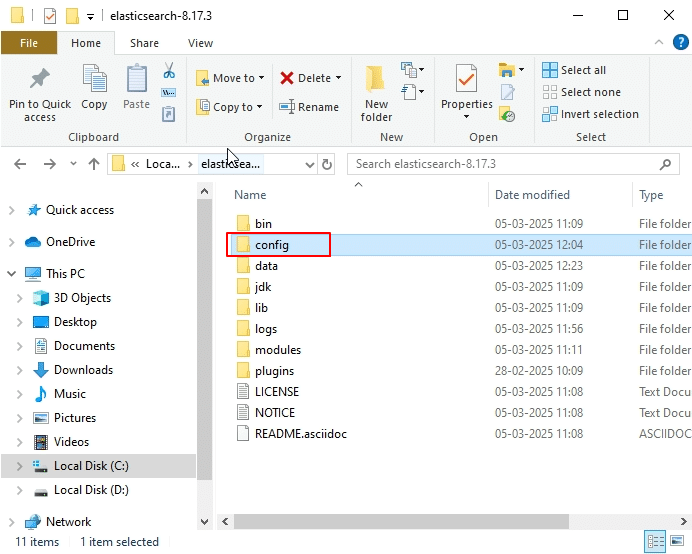
Task: Click the Rename button in Organize
Action: 309,107
